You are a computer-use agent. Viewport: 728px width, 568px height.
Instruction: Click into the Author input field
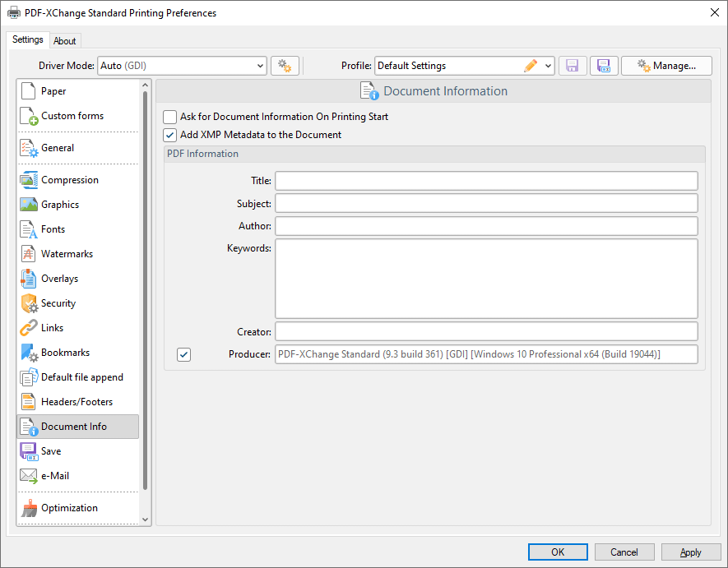(486, 226)
